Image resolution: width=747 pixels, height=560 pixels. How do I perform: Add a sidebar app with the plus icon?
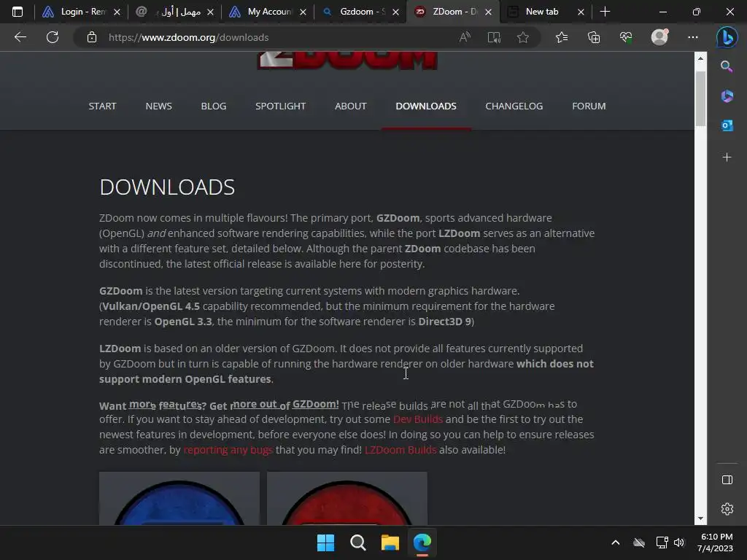pos(727,157)
